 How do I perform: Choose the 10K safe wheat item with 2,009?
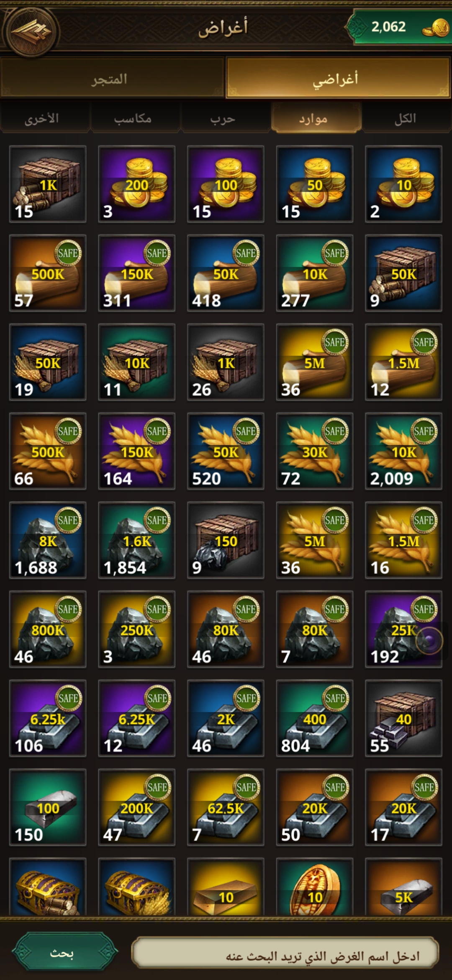[403, 451]
